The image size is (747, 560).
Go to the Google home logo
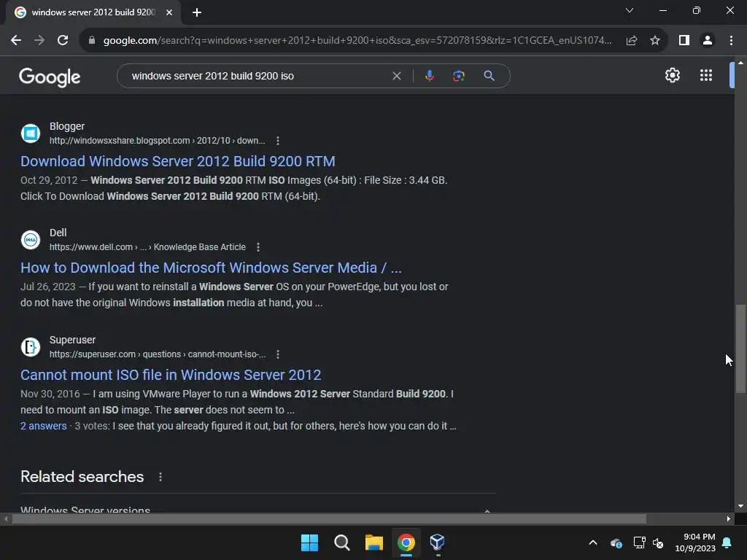50,77
